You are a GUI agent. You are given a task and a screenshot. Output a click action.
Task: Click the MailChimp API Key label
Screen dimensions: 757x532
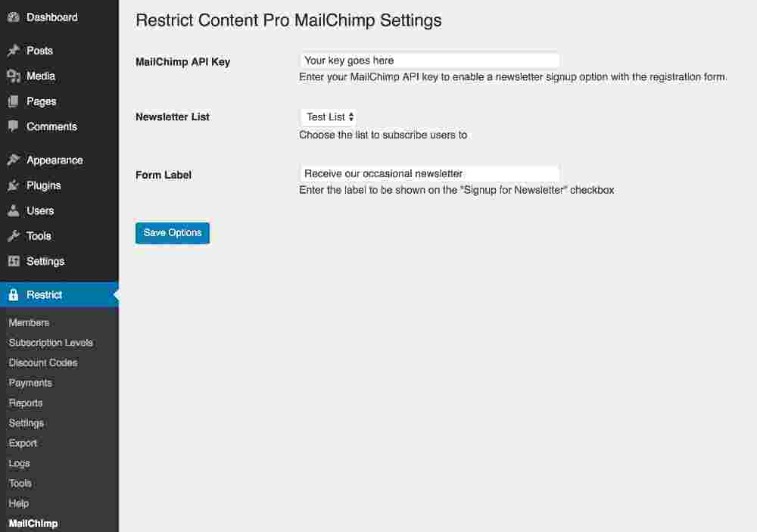click(x=183, y=62)
